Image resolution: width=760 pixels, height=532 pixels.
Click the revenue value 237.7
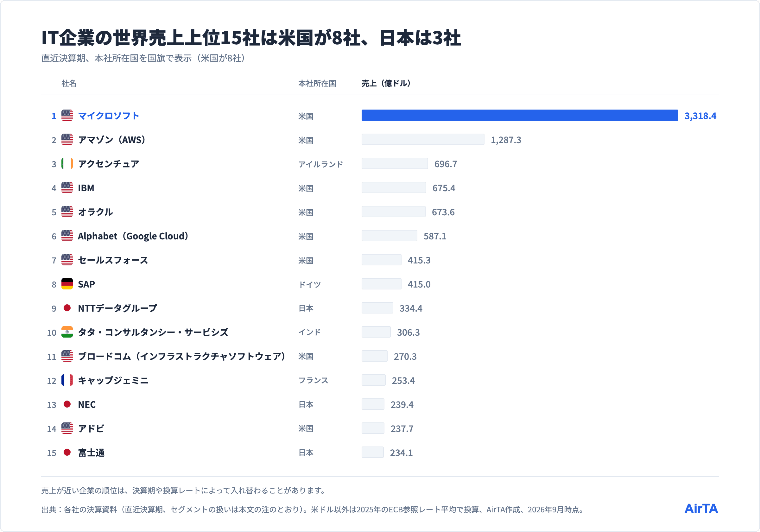(402, 429)
